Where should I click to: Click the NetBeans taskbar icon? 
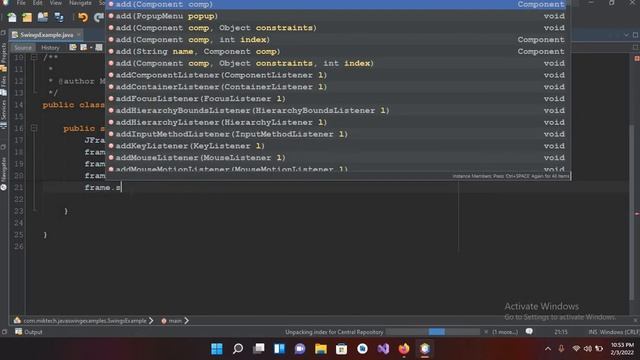point(425,349)
